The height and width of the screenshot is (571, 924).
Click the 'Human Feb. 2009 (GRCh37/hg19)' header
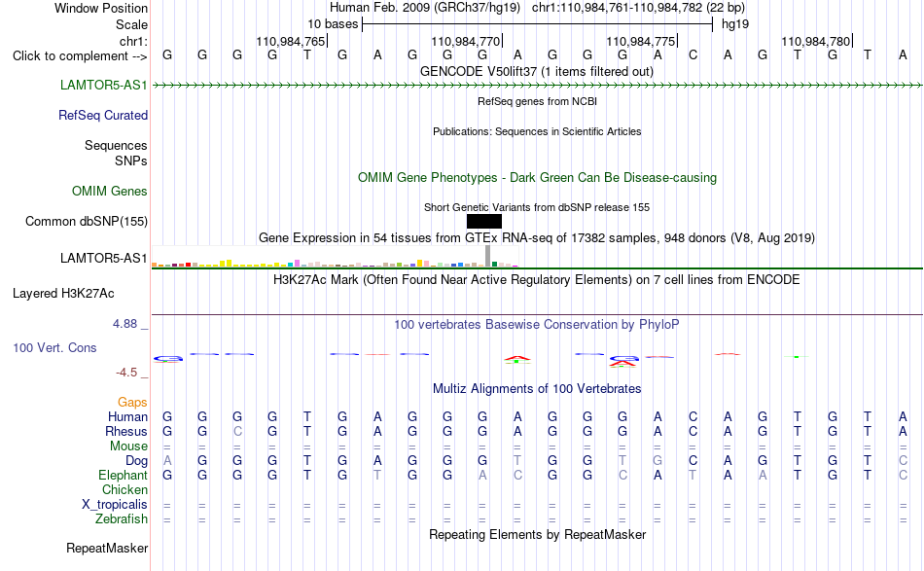click(x=425, y=8)
